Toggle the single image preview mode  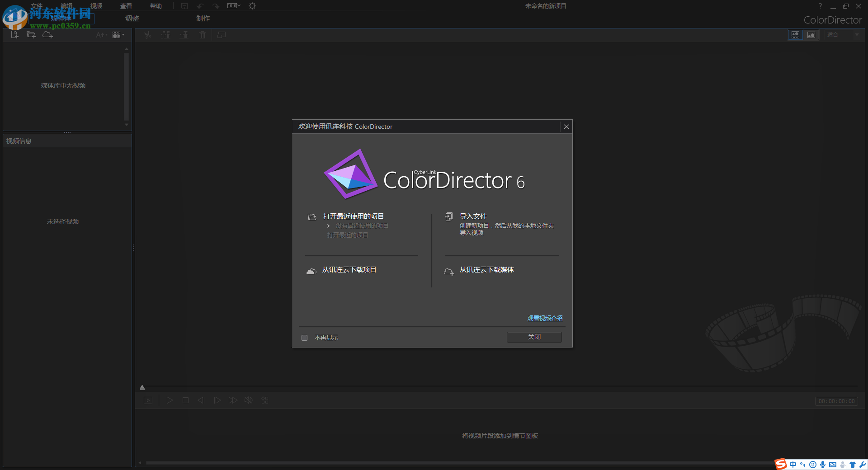pos(811,35)
